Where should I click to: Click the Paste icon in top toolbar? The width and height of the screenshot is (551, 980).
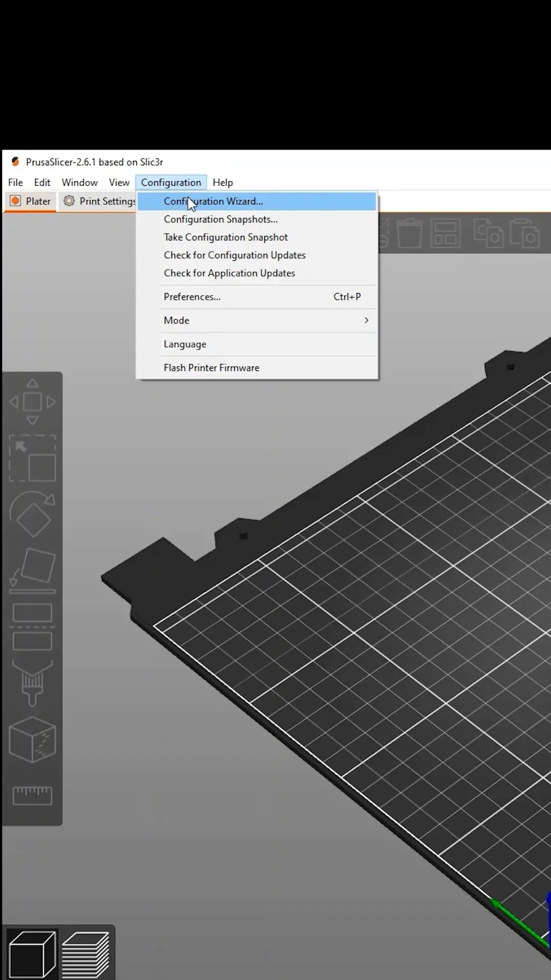525,234
